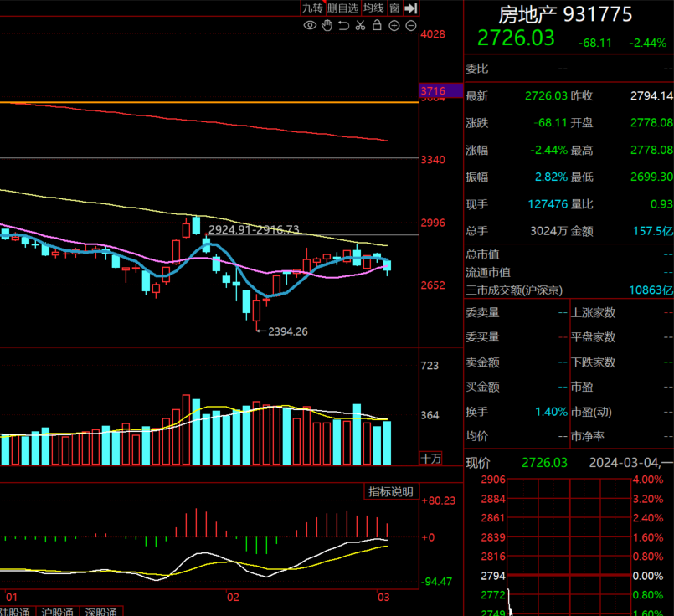The height and width of the screenshot is (616, 674).
Task: Select the 房地产 931775 title
Action: point(565,14)
